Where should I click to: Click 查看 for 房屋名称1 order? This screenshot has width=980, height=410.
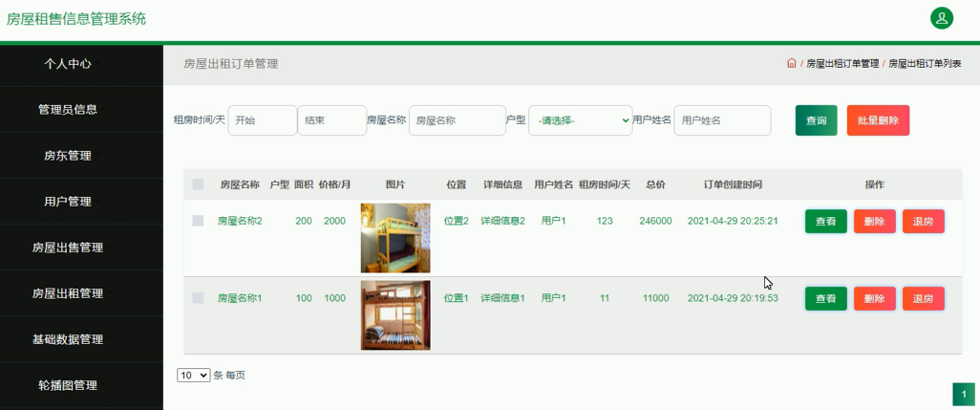coord(826,299)
